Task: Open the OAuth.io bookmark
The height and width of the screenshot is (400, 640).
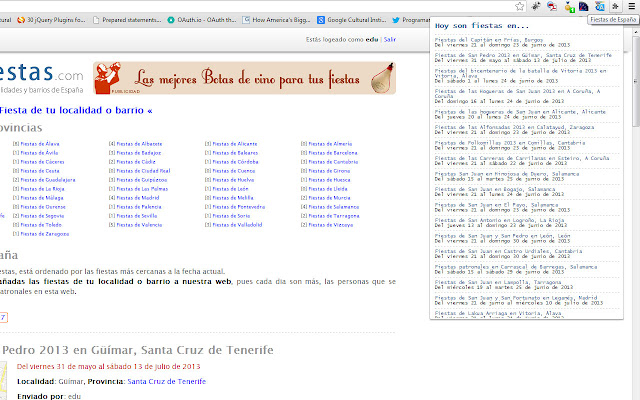Action: coord(202,20)
